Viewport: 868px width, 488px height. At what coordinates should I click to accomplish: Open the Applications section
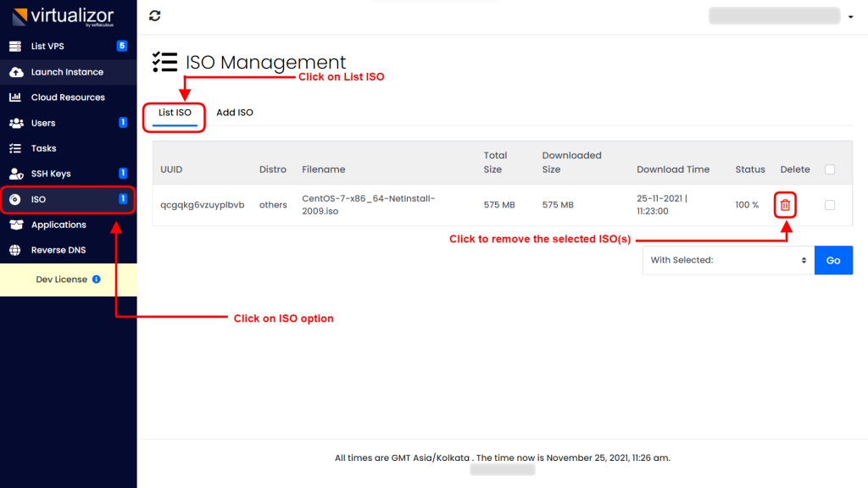click(58, 225)
